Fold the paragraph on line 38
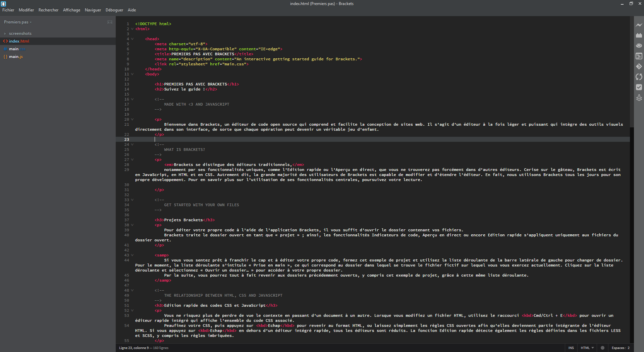This screenshot has height=352, width=644. [132, 225]
